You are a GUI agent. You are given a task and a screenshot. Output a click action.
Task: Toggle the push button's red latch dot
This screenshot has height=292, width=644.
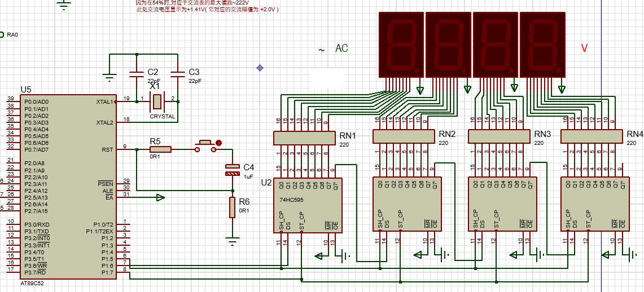click(220, 143)
